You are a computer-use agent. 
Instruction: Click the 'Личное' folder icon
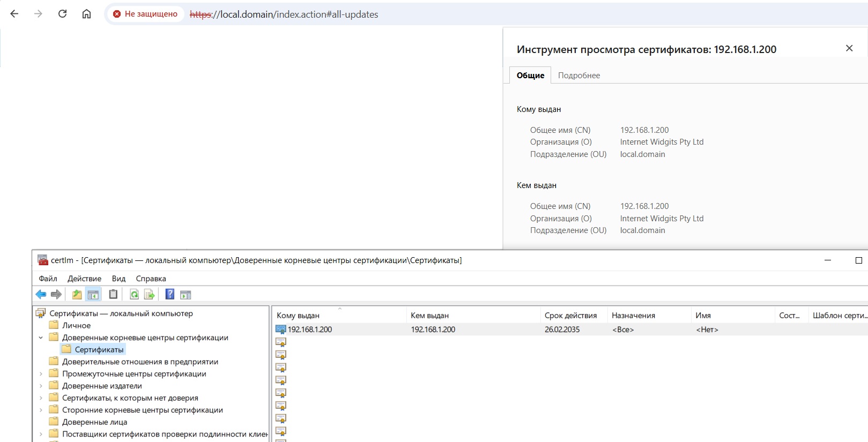tap(54, 325)
